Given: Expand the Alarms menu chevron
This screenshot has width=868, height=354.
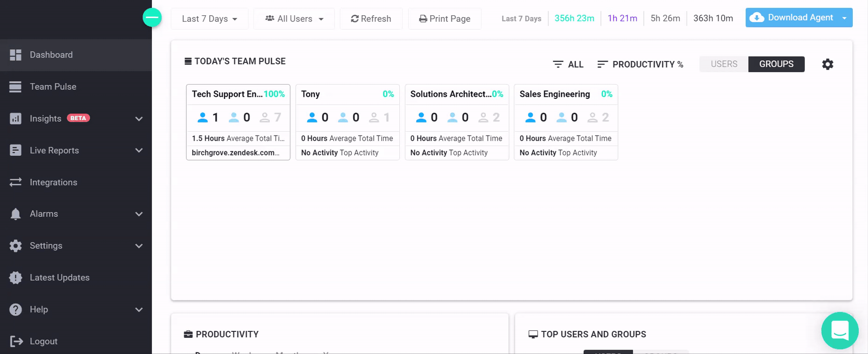Looking at the screenshot, I should click(x=139, y=214).
